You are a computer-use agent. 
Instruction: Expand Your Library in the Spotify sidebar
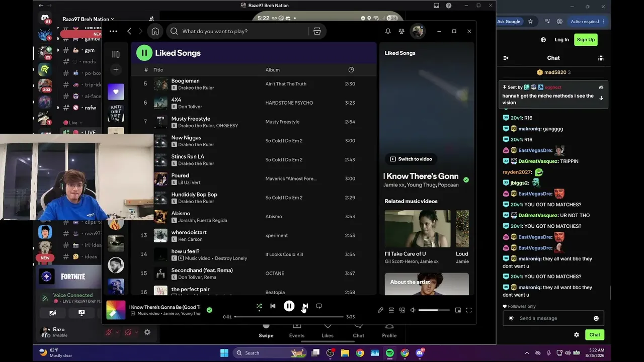[116, 54]
